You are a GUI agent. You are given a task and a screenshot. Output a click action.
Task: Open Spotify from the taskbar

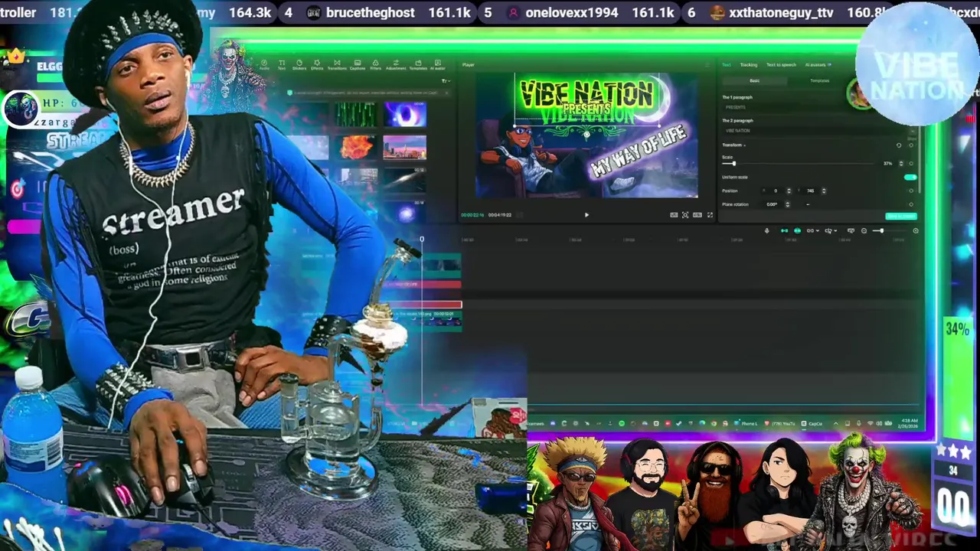(622, 423)
